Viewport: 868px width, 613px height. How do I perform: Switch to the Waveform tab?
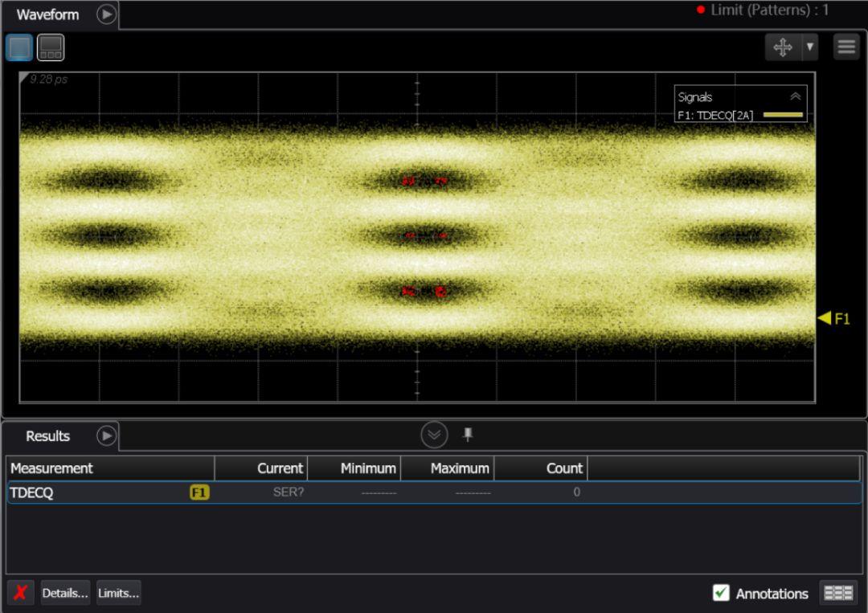pos(48,14)
